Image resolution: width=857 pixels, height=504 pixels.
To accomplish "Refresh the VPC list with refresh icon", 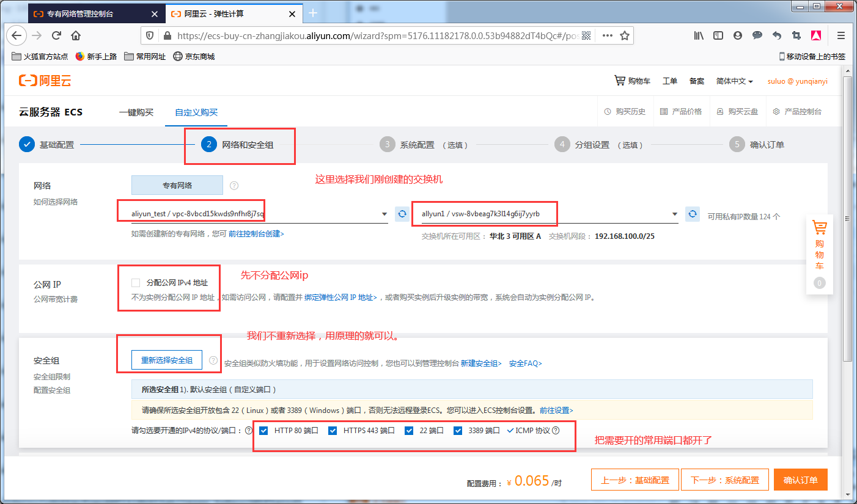I will coord(402,214).
